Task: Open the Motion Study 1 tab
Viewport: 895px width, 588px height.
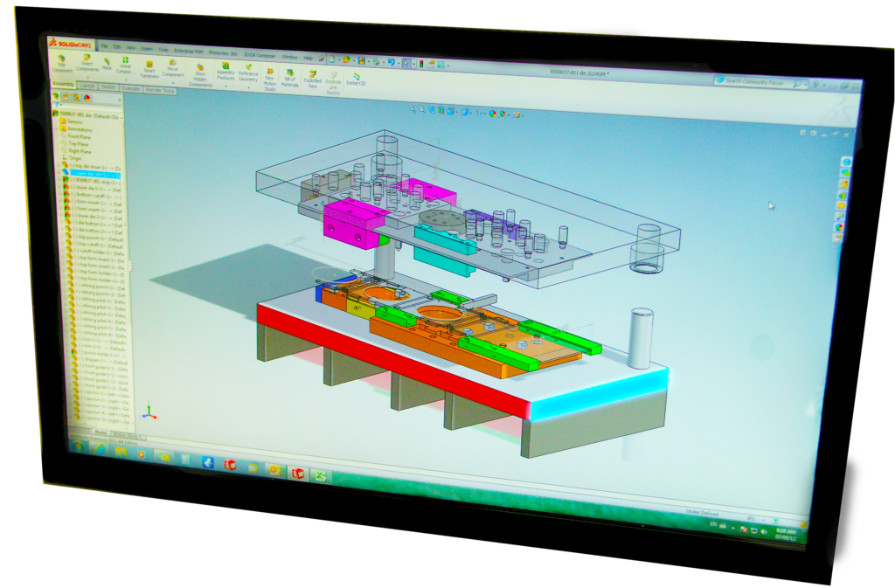Action: (x=128, y=436)
